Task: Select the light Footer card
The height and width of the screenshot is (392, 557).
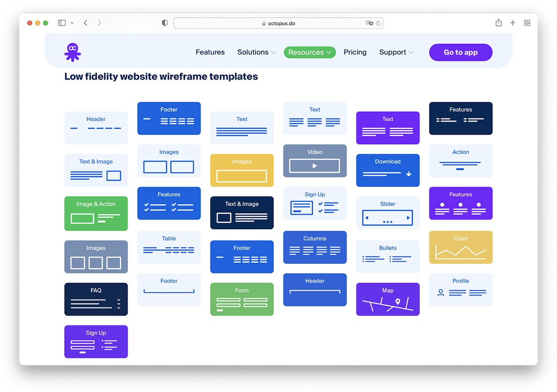Action: (x=169, y=290)
